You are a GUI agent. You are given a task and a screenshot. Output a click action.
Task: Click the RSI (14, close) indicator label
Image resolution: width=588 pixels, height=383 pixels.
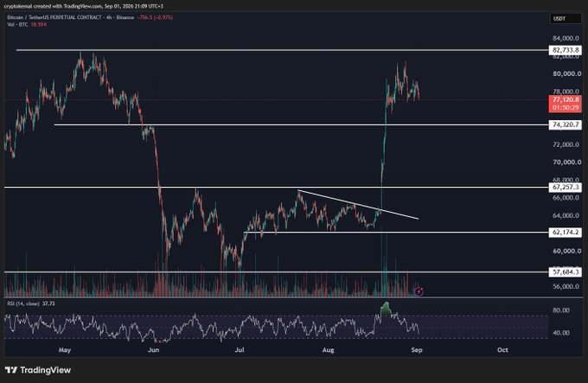(x=22, y=303)
